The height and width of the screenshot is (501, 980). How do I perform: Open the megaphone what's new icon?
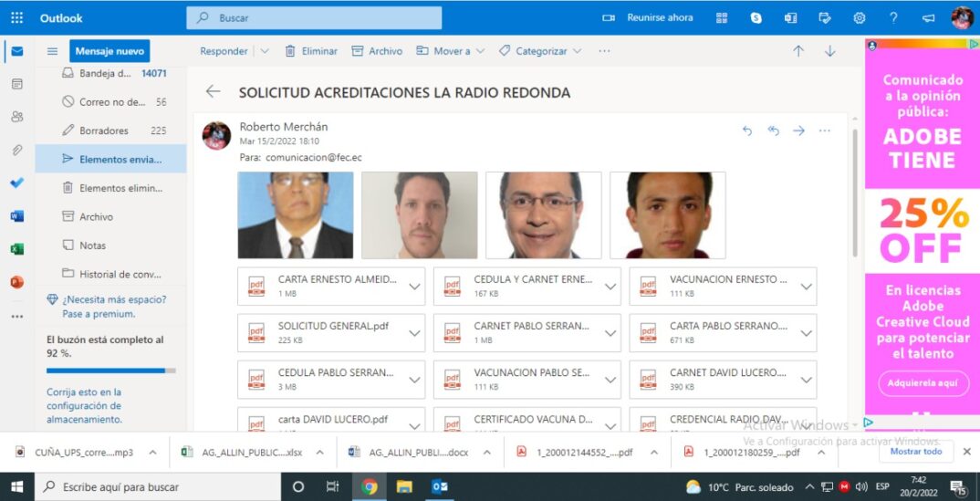928,18
